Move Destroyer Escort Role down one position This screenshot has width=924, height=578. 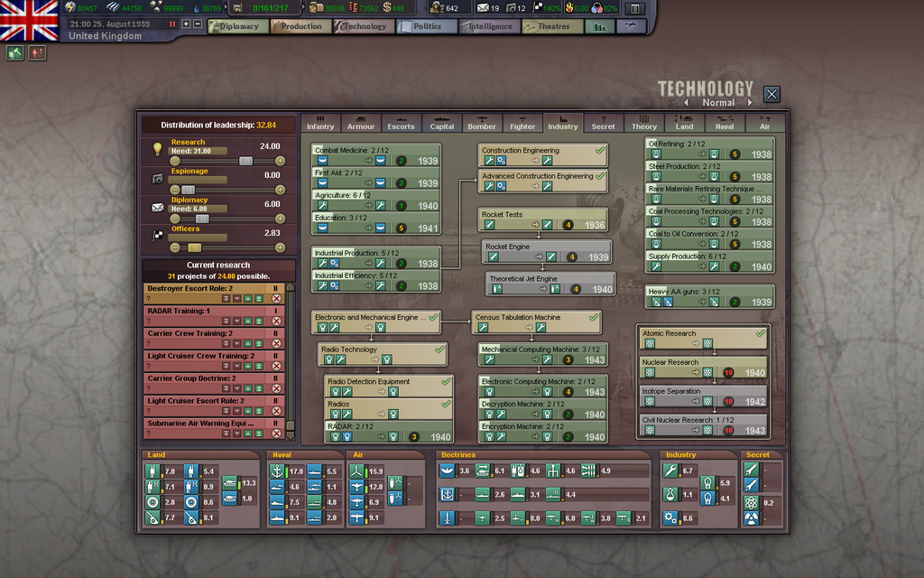(237, 298)
